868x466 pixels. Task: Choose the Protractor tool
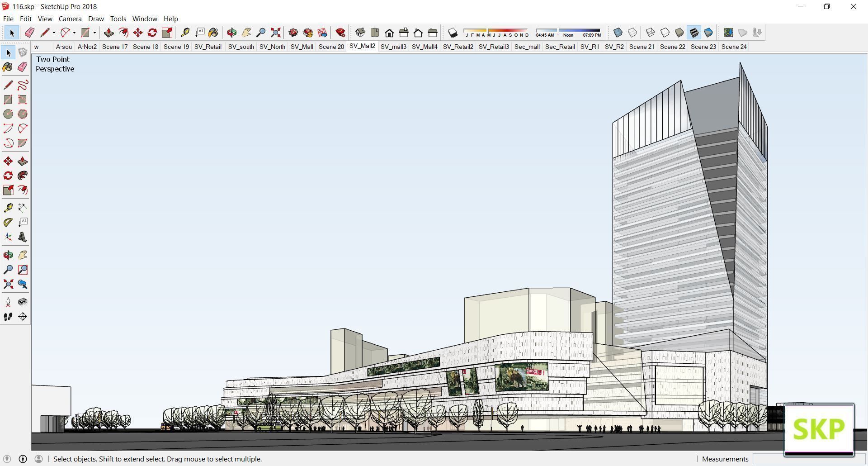point(8,223)
